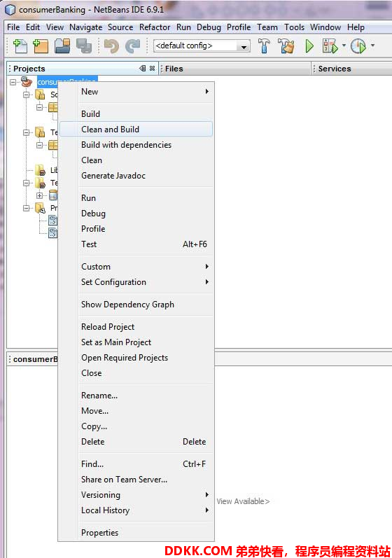The width and height of the screenshot is (392, 558).
Task: Choose Share on Team Server...
Action: pyautogui.click(x=136, y=480)
